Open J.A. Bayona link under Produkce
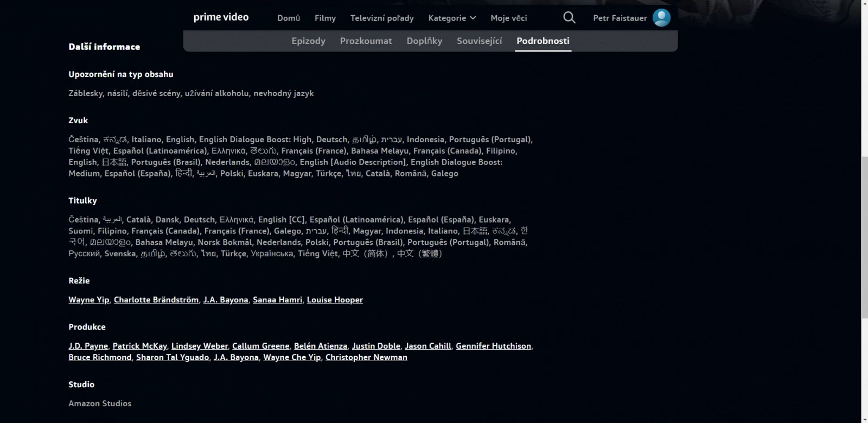Screen dimensions: 868x423 click(x=236, y=357)
